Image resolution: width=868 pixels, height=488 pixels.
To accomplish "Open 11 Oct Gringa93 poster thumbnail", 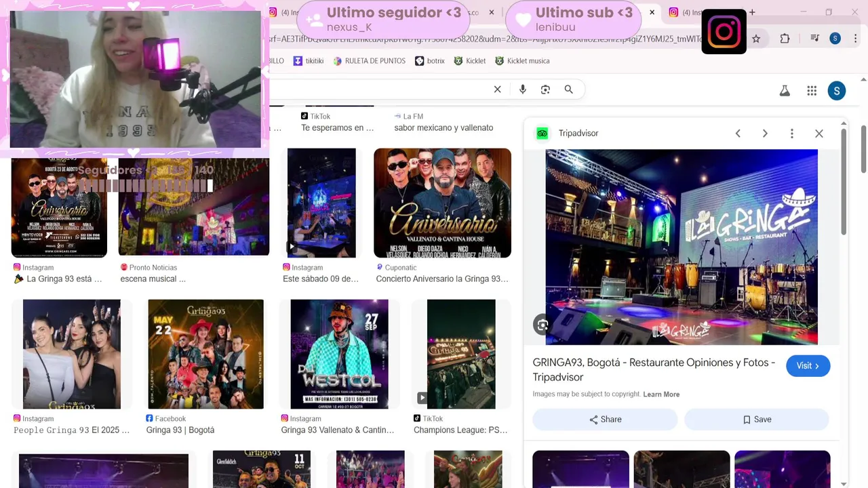I will coord(262,469).
